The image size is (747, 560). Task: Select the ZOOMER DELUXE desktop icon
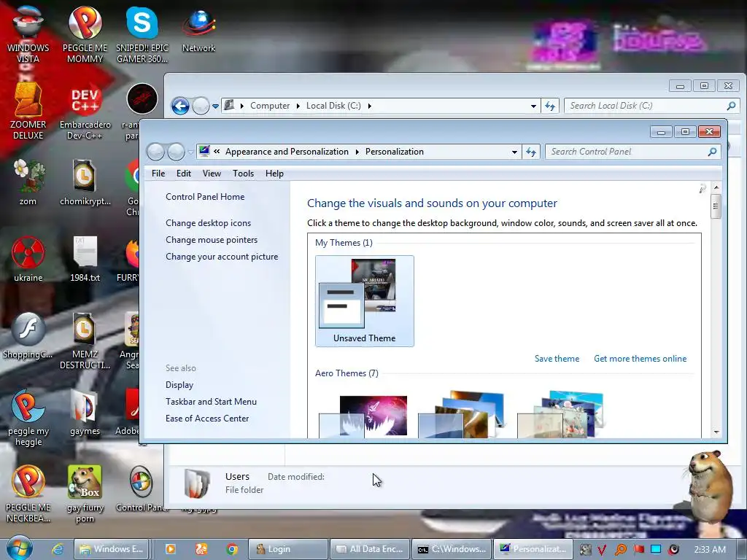pos(28,111)
